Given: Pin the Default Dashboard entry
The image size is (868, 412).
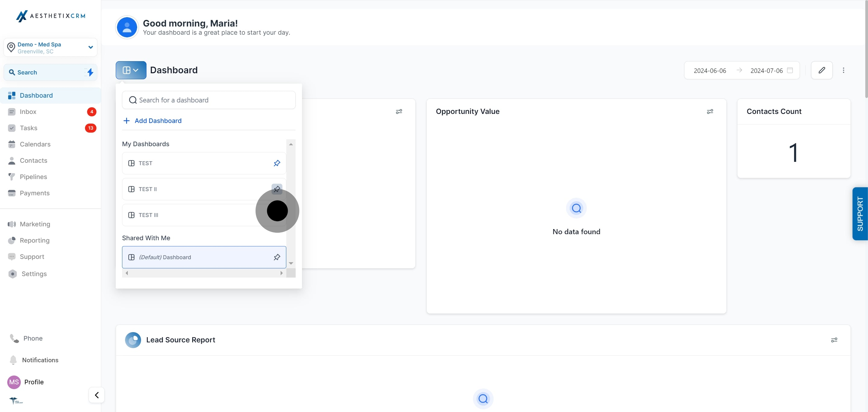Looking at the screenshot, I should (x=277, y=257).
